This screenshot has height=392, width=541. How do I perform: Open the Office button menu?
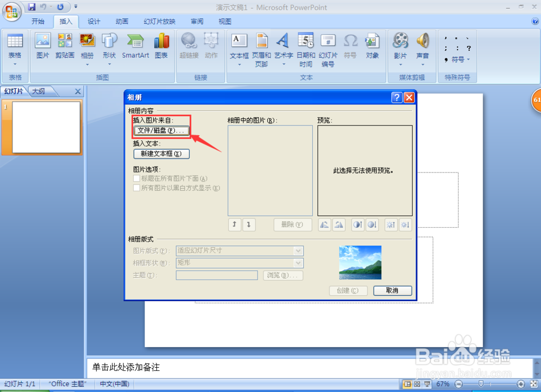tap(12, 12)
